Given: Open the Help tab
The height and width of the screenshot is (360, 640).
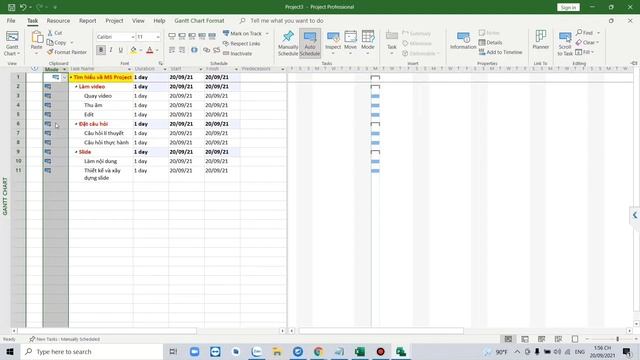Looking at the screenshot, I should click(159, 20).
